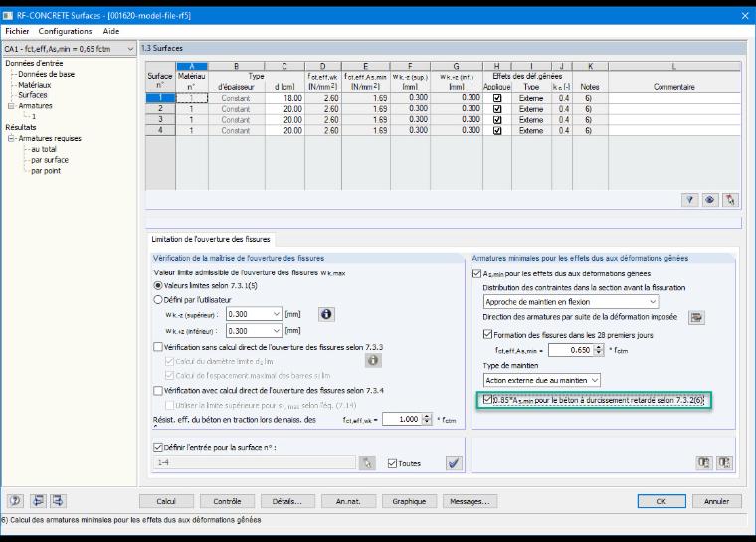Click thickness cell 18.00 of surface 1
The width and height of the screenshot is (756, 542).
(284, 98)
